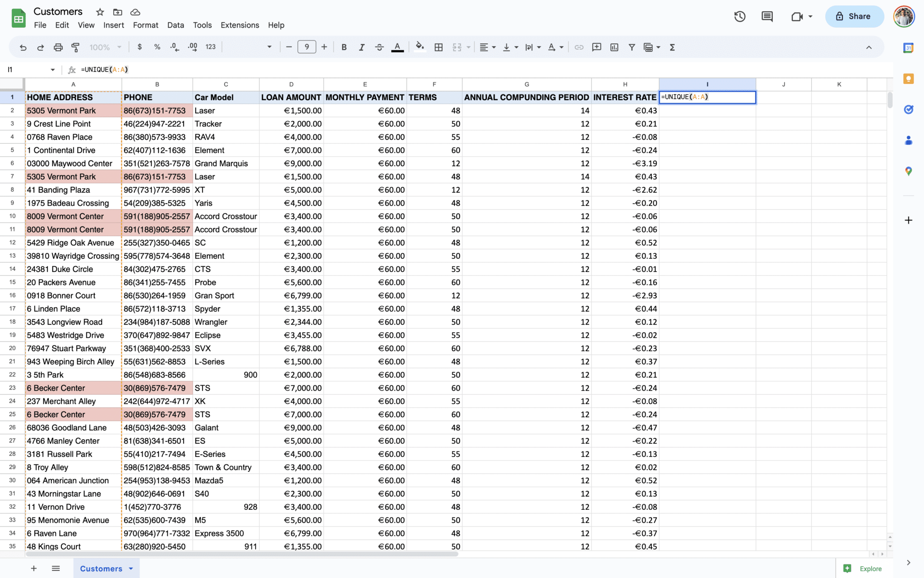Open the font family dropdown
The width and height of the screenshot is (924, 578).
tap(250, 47)
